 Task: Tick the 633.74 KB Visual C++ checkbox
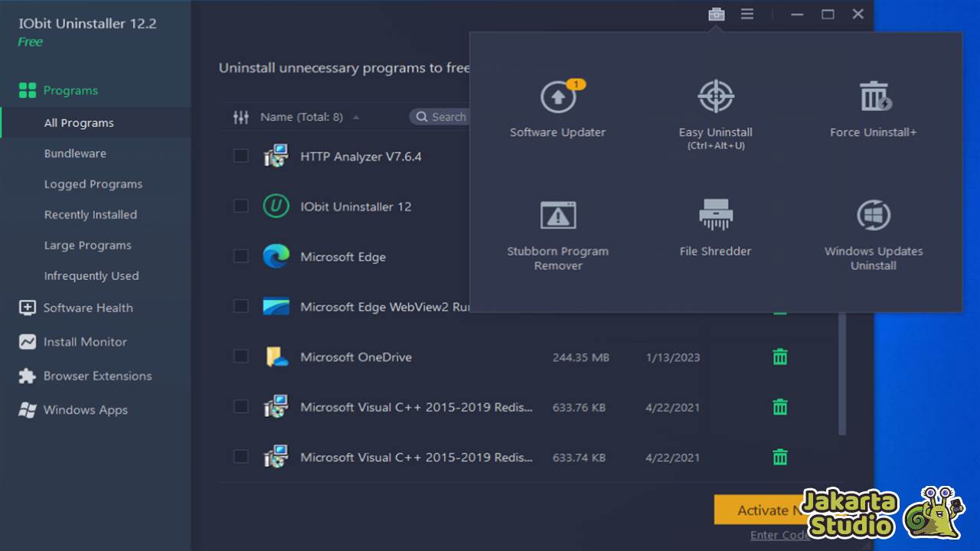(x=240, y=457)
